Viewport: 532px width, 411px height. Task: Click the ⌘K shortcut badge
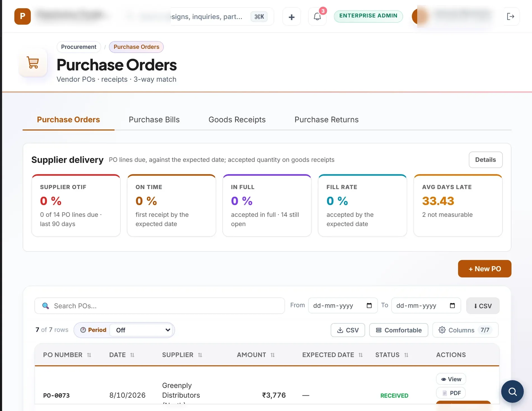point(259,17)
